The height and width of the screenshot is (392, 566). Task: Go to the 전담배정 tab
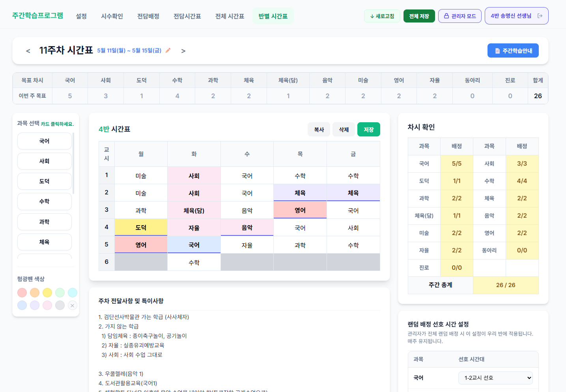click(x=148, y=16)
